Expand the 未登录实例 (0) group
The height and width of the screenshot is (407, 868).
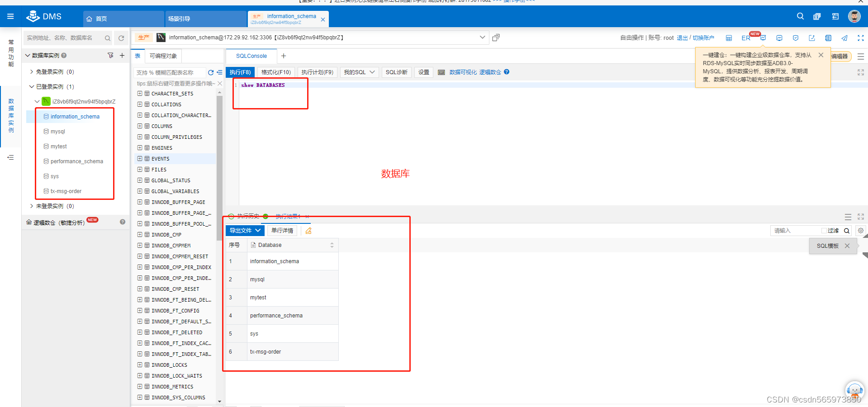pyautogui.click(x=32, y=206)
